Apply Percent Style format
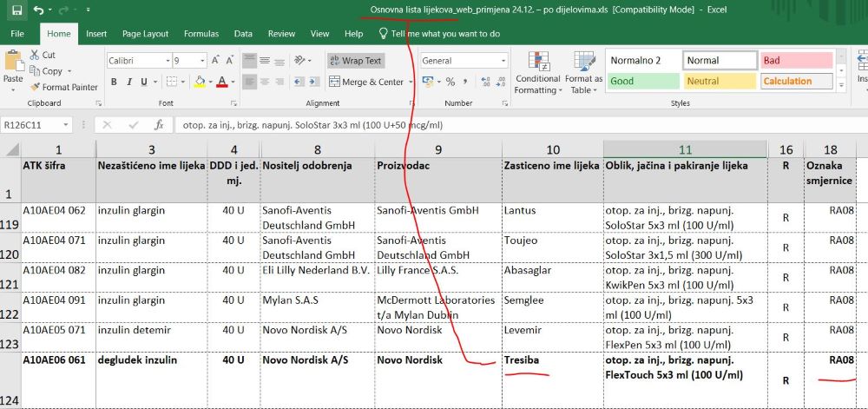This screenshot has width=868, height=409. click(450, 82)
